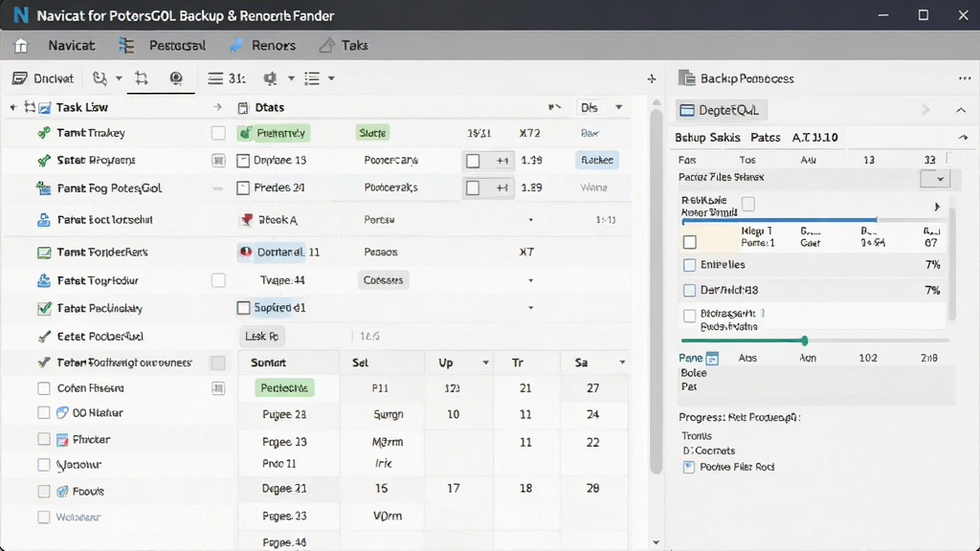Click the Prehenrcly green tag
This screenshot has height=551, width=980.
[274, 133]
